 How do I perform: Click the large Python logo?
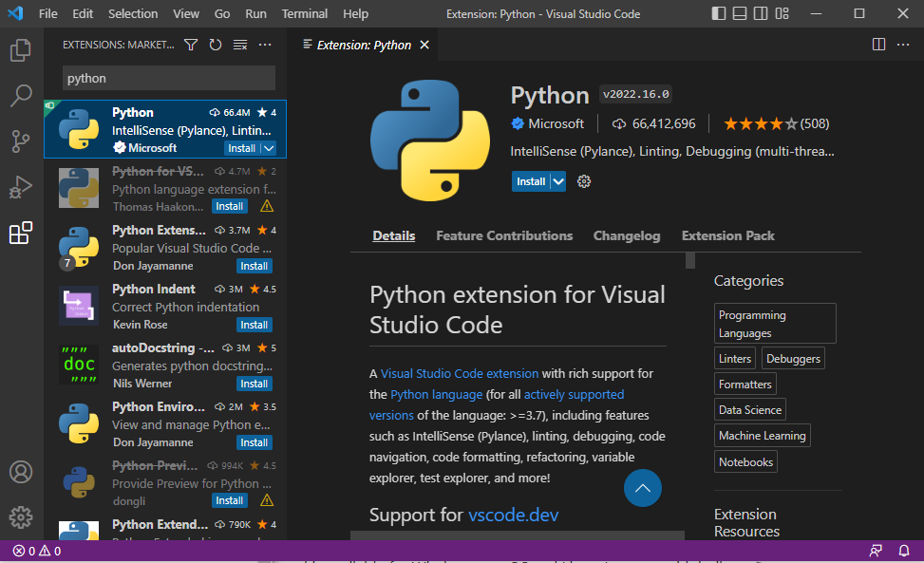click(x=430, y=141)
